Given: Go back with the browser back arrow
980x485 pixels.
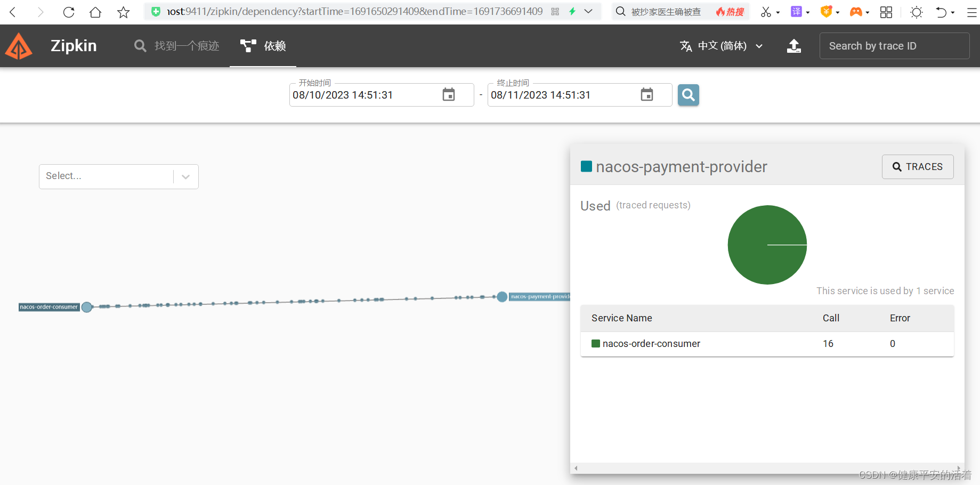Looking at the screenshot, I should (13, 12).
